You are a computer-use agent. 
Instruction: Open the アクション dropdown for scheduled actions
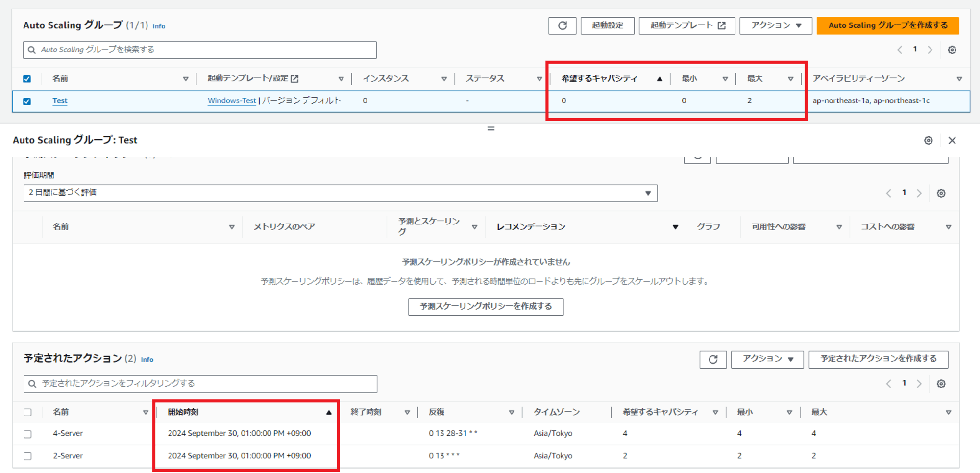pos(767,359)
